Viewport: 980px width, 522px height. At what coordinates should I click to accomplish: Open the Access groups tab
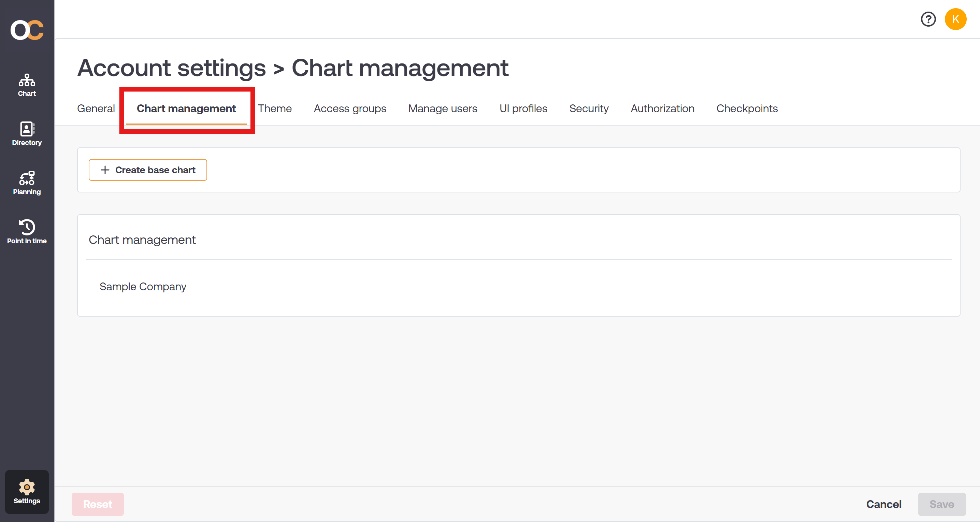point(350,109)
